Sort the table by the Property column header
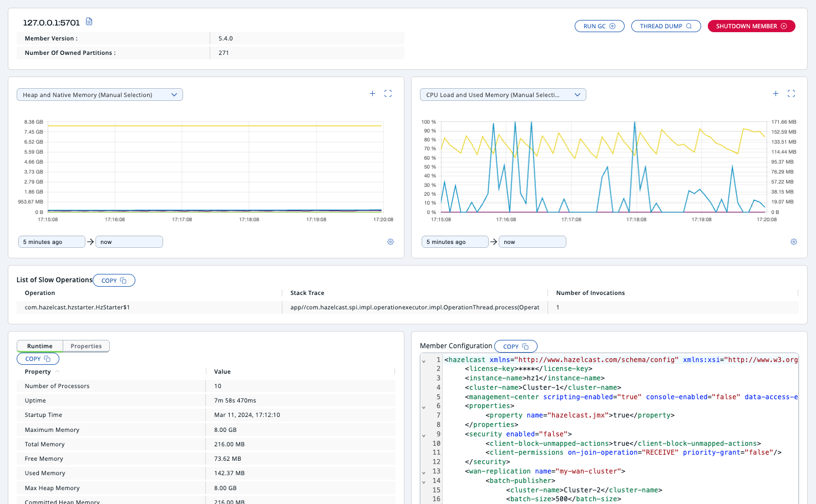Image resolution: width=816 pixels, height=504 pixels. [38, 371]
